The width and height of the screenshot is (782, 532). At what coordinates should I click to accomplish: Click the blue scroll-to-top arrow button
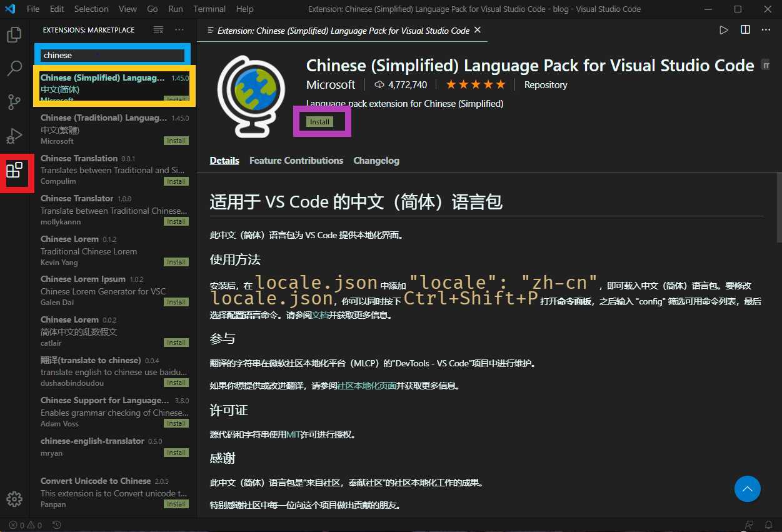coord(747,489)
